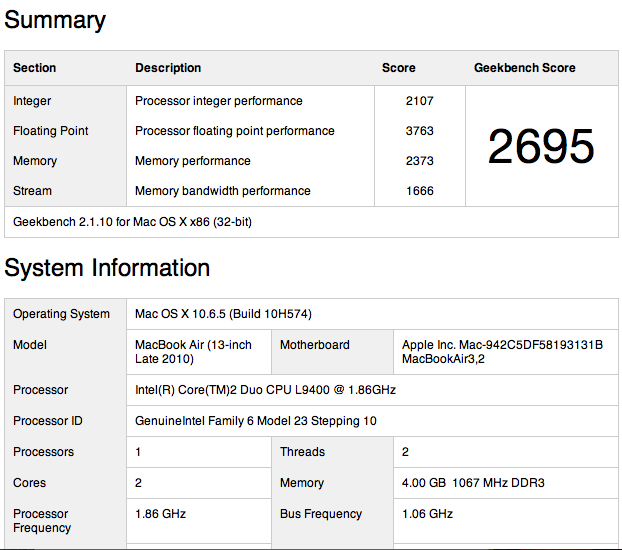Click the Bus Frequency 1.06 GHz value
Screen dimensions: 622x550
427,514
